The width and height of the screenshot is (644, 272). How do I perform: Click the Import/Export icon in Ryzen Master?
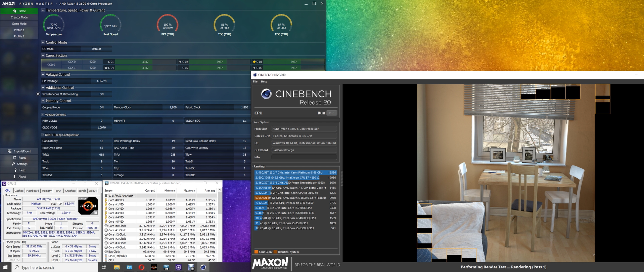[9, 151]
